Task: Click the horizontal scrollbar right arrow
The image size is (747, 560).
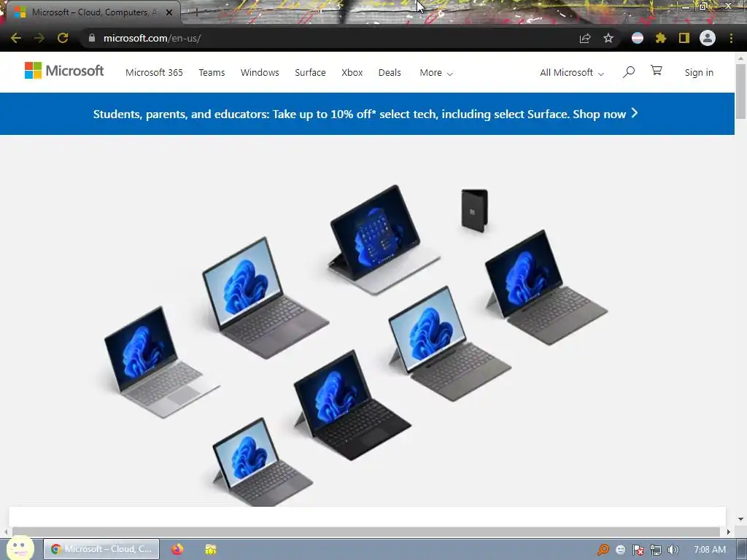Action: tap(729, 532)
